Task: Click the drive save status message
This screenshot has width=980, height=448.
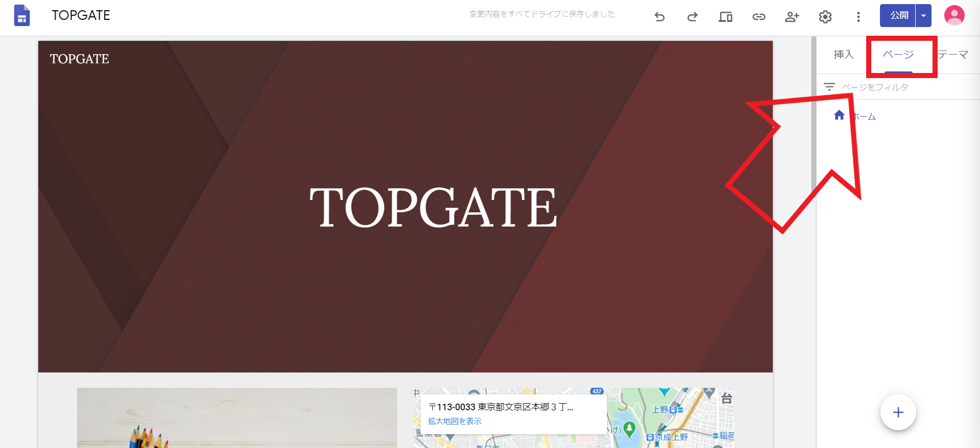Action: 542,14
